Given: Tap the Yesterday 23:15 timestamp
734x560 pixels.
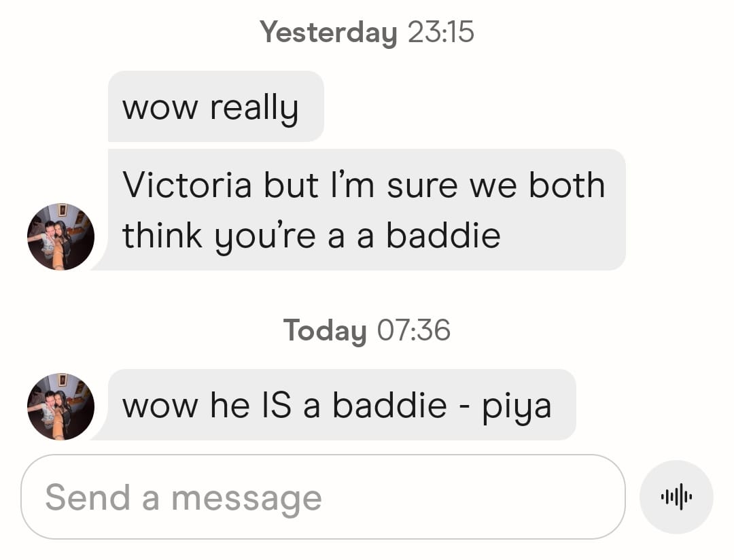Looking at the screenshot, I should [367, 33].
